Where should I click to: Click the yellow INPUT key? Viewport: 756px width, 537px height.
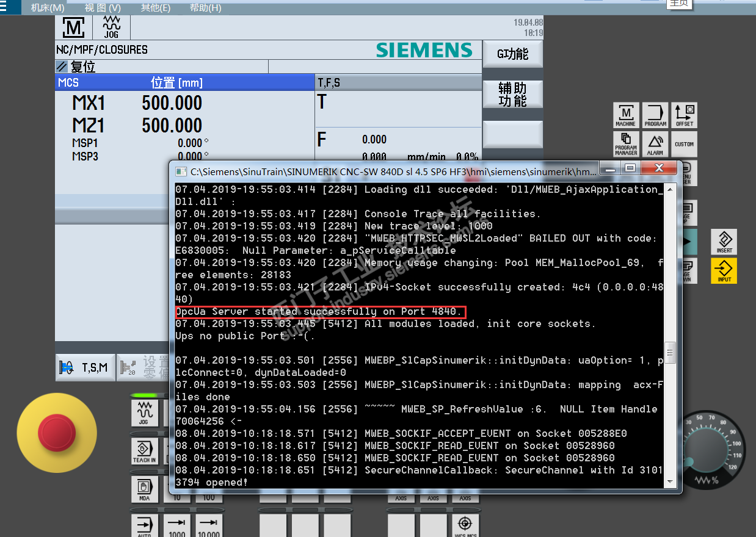click(x=724, y=270)
